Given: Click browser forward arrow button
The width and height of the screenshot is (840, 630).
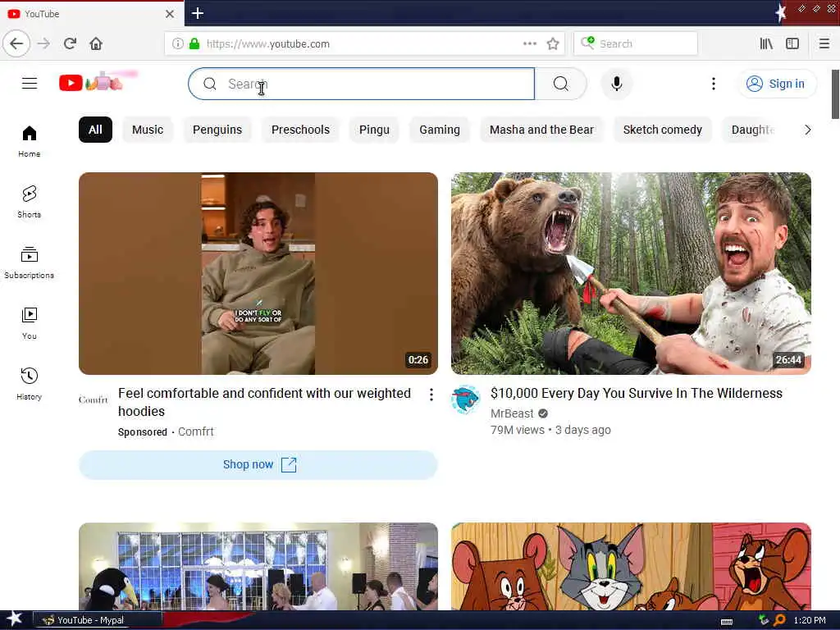Looking at the screenshot, I should click(x=44, y=43).
